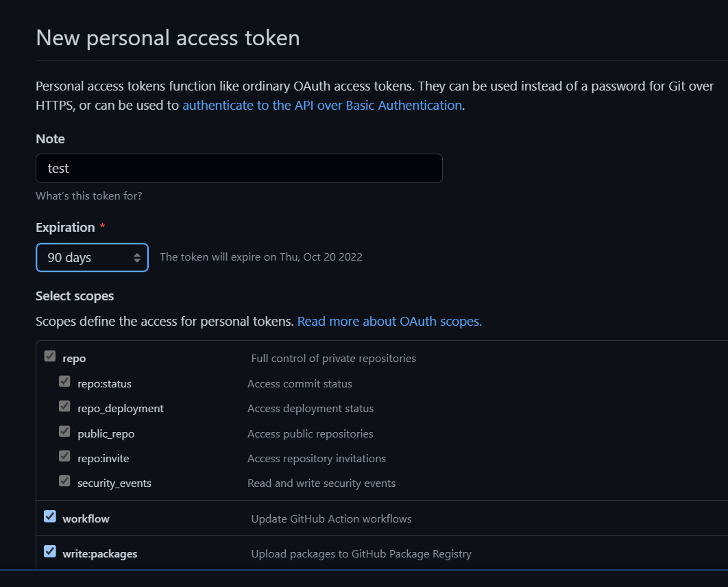Image resolution: width=728 pixels, height=587 pixels.
Task: Uncheck the write:packages scope checkbox
Action: [50, 551]
